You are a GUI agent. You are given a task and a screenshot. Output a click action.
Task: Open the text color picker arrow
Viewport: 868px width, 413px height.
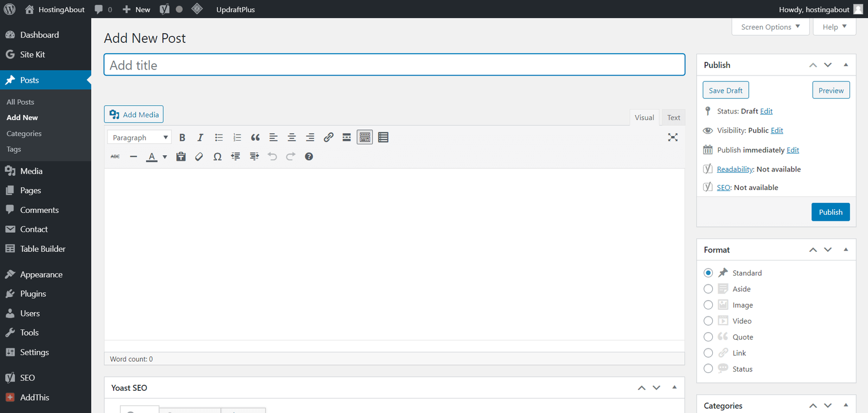coord(165,157)
